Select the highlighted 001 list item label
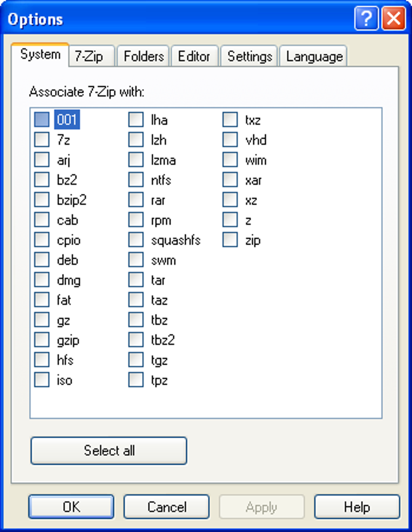Screen dimensions: 412x532 point(67,120)
